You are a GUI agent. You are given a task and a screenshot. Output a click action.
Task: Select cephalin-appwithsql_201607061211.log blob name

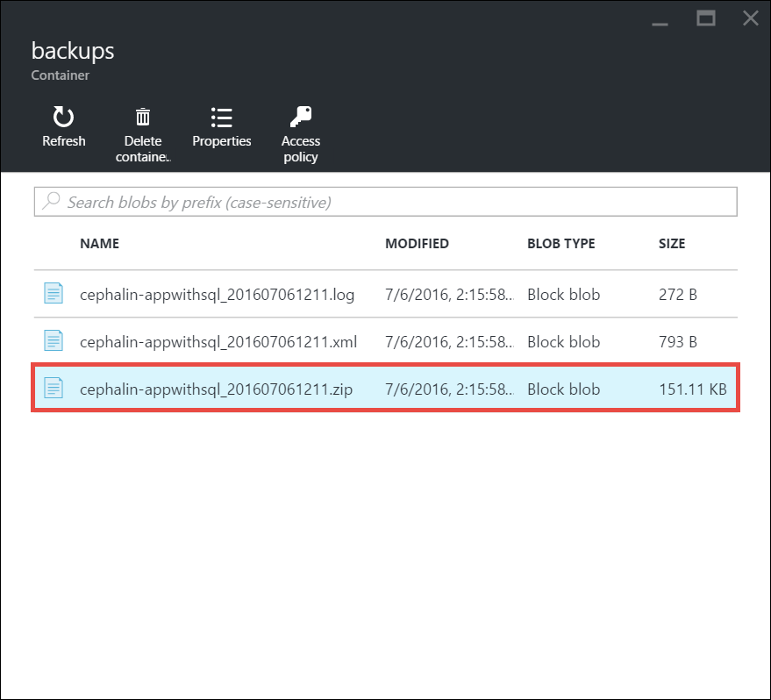217,295
